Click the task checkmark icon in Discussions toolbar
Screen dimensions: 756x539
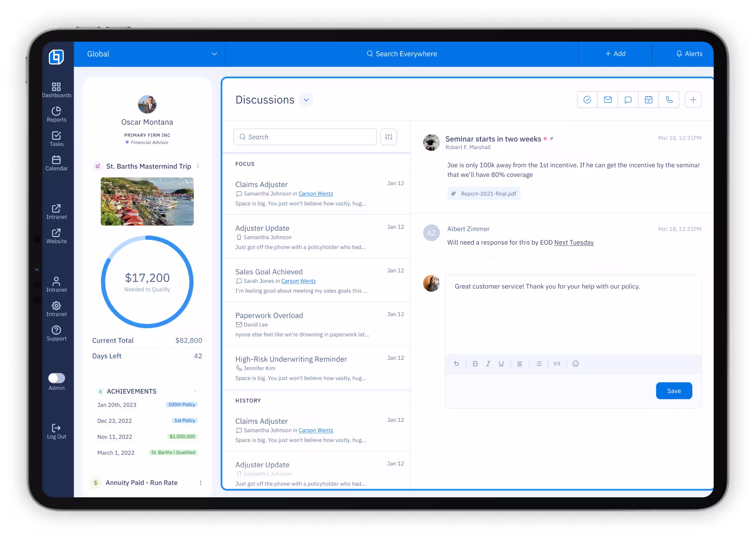(x=587, y=100)
